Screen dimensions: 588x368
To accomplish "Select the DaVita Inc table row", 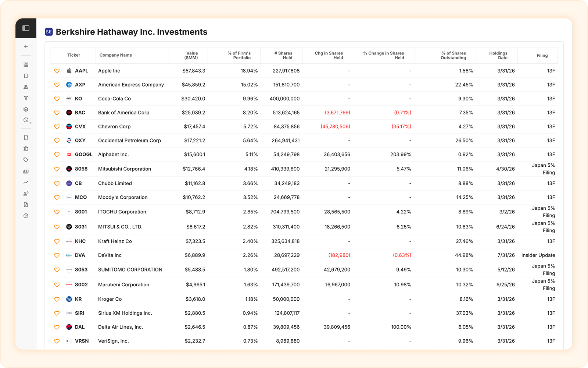I will point(304,255).
